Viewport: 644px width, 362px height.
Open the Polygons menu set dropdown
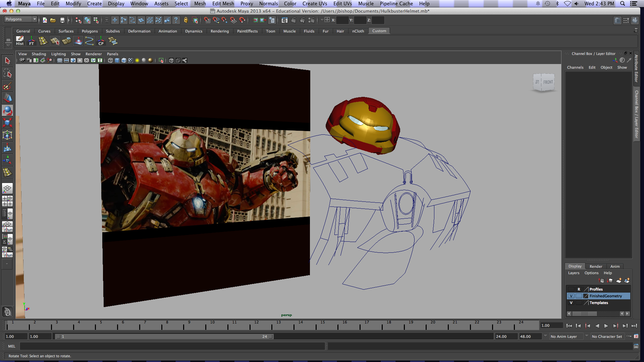(20, 19)
